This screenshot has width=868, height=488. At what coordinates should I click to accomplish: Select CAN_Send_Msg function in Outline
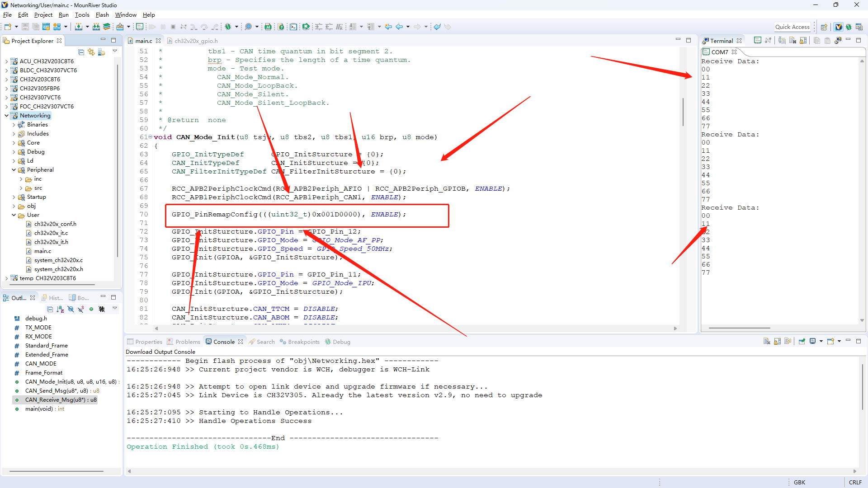coord(56,391)
